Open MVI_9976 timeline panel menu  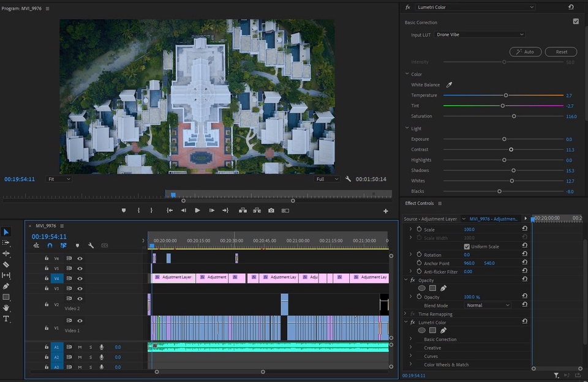[x=62, y=226]
